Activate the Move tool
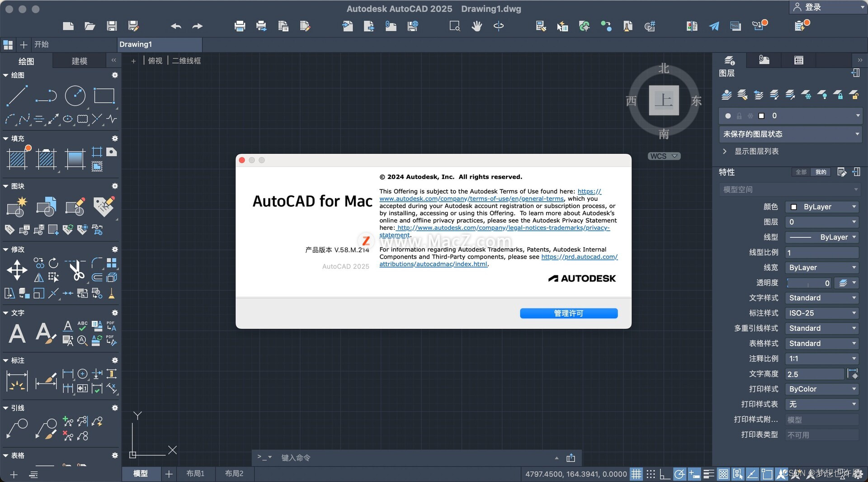 pyautogui.click(x=17, y=270)
